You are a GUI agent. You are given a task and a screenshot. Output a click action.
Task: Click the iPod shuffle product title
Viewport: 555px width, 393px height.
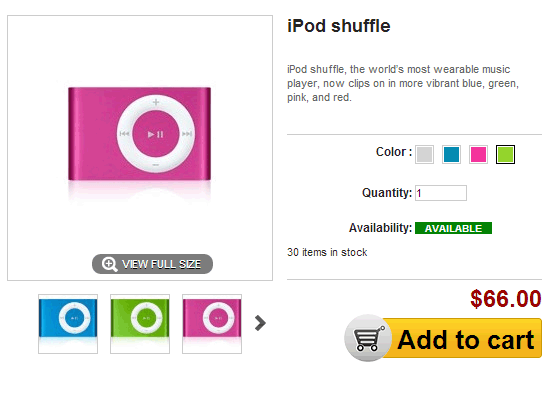pos(339,26)
